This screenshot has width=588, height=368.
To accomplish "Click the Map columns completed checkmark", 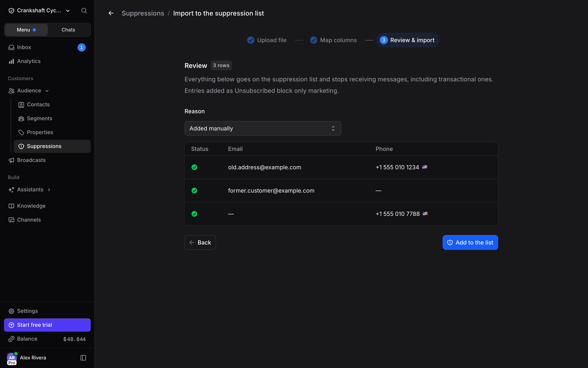I will tap(313, 40).
